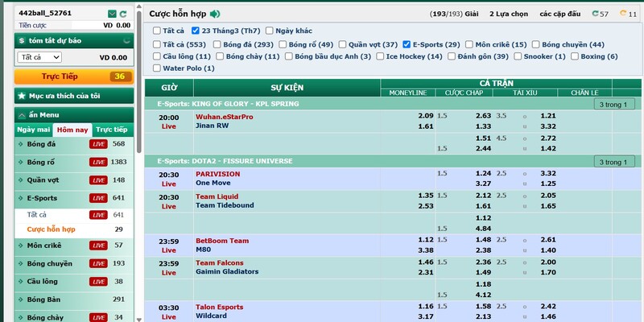
Task: Click 3 trong 1 in King of Glory row
Action: (x=614, y=105)
